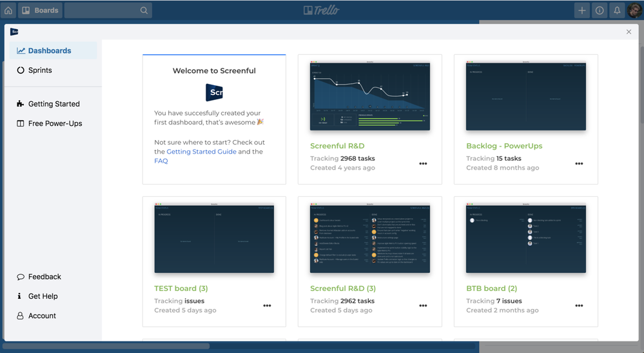This screenshot has width=644, height=353.
Task: Click the Dashboards chart icon
Action: [x=21, y=50]
